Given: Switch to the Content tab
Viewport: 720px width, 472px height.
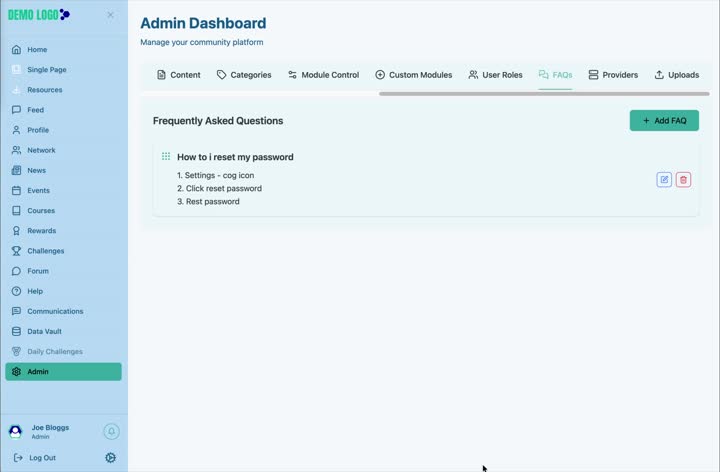Looking at the screenshot, I should click(x=179, y=75).
